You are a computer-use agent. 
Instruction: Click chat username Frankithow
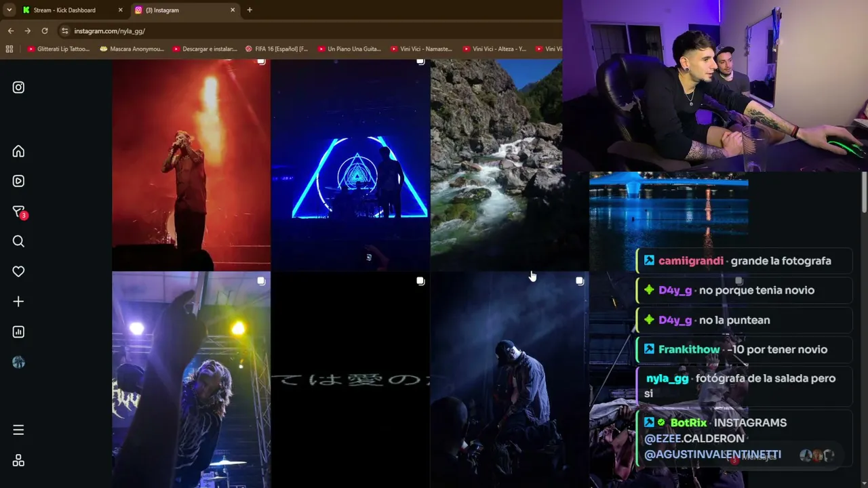(x=689, y=350)
